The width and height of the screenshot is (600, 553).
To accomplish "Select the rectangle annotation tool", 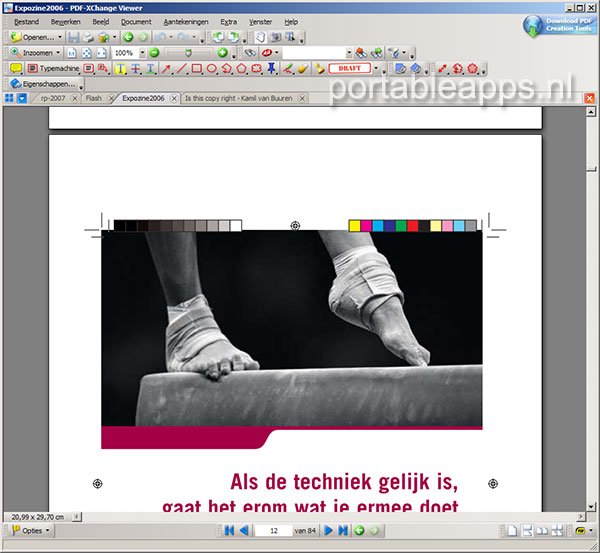I will (197, 69).
